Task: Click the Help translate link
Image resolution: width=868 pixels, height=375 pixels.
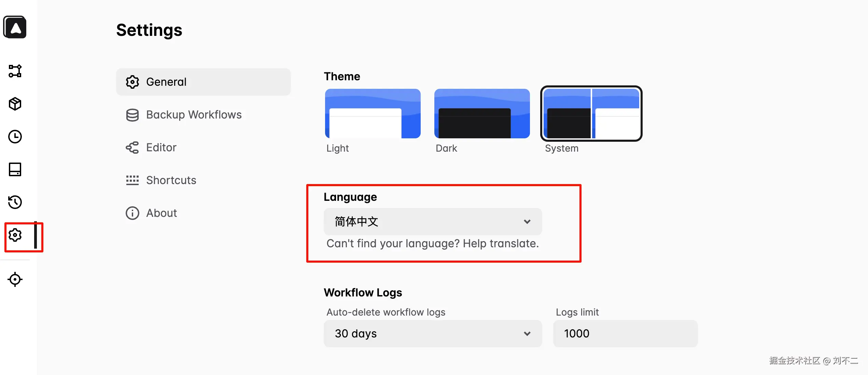Action: [501, 244]
